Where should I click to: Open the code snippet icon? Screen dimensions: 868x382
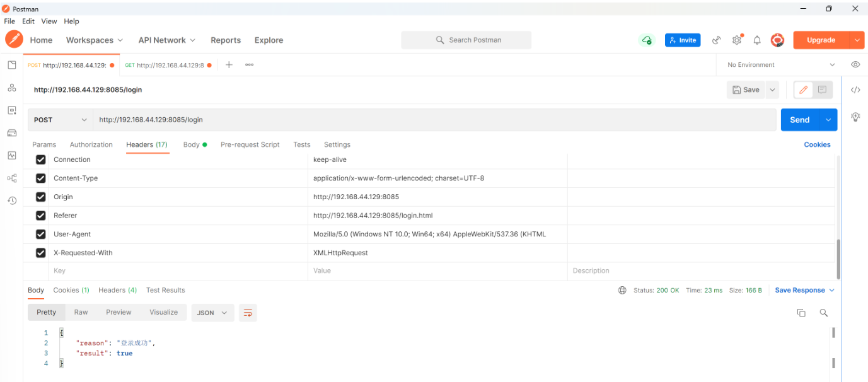(855, 90)
